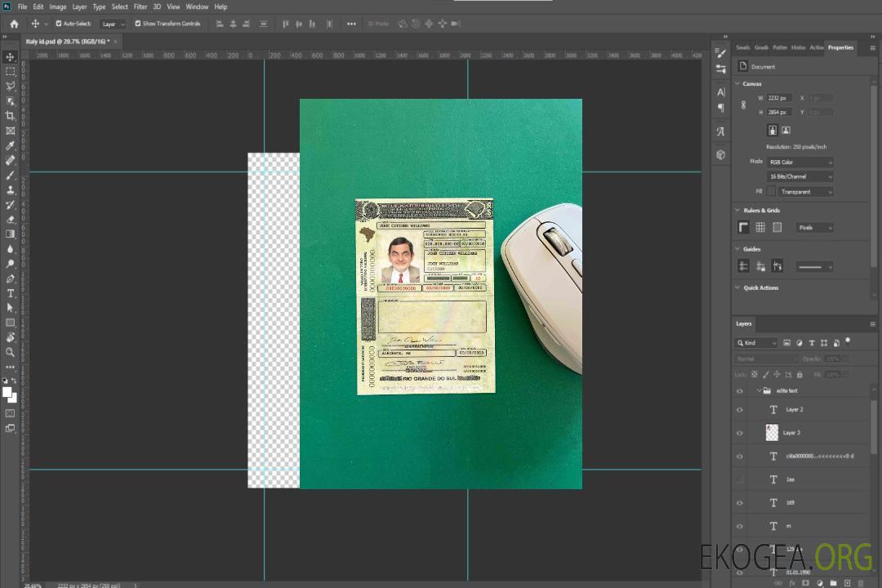Viewport: 882px width, 588px height.
Task: Switch to the Actions tab
Action: [816, 47]
